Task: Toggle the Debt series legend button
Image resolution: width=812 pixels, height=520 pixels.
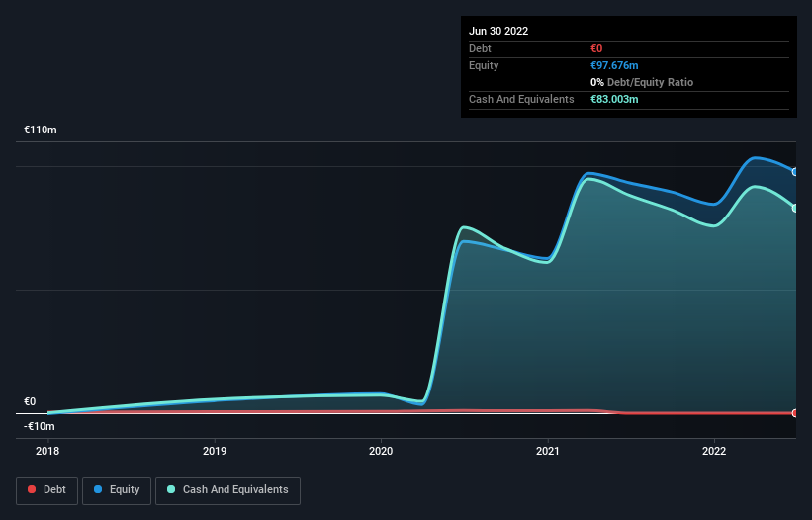Action: (46, 490)
